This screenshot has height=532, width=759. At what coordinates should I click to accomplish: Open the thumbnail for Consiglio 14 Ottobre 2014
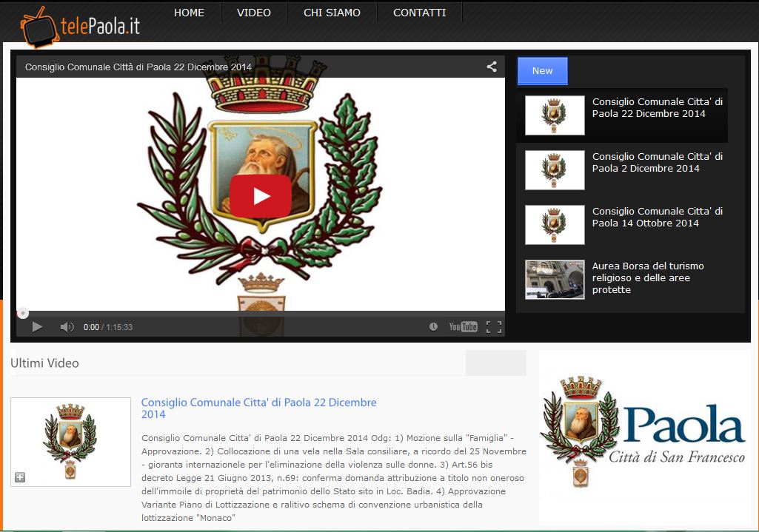click(555, 224)
